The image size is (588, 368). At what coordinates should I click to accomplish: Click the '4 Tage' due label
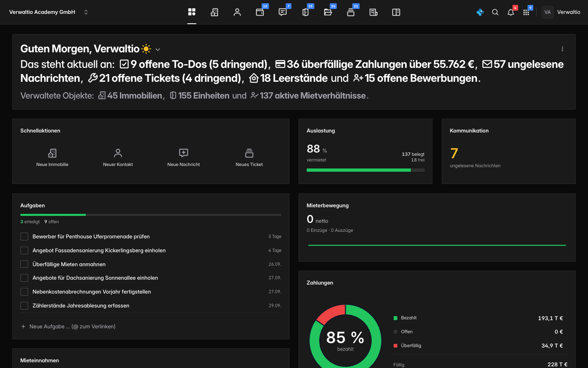click(x=275, y=250)
